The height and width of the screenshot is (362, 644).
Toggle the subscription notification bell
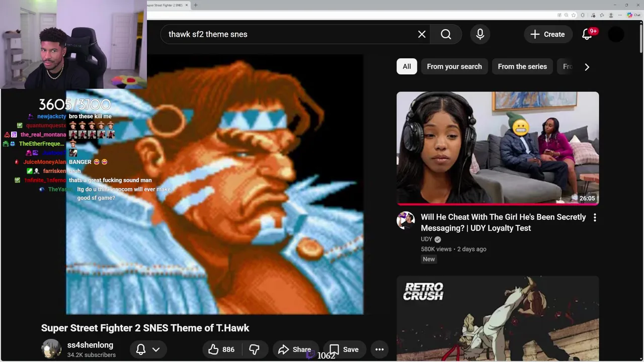[x=141, y=349]
